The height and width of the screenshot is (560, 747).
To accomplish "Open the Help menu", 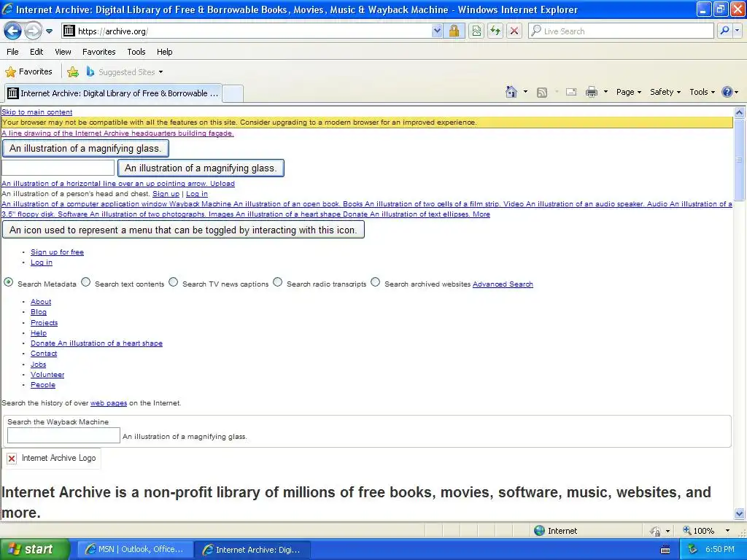I will [x=165, y=52].
